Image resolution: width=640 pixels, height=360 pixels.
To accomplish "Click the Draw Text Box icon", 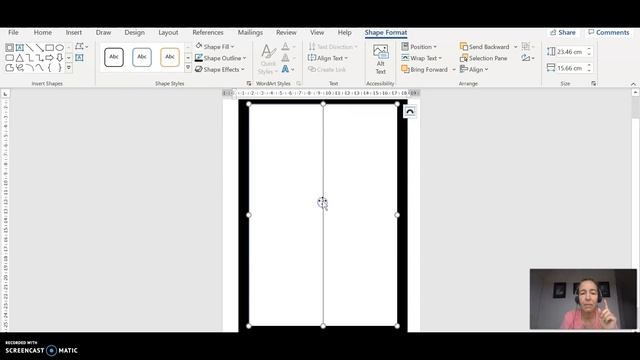I will (79, 58).
